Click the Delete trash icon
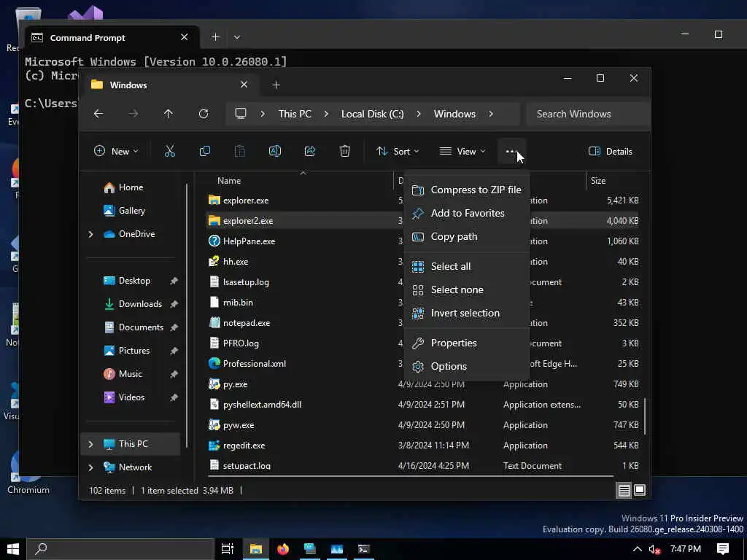Viewport: 747px width, 560px height. (x=345, y=152)
